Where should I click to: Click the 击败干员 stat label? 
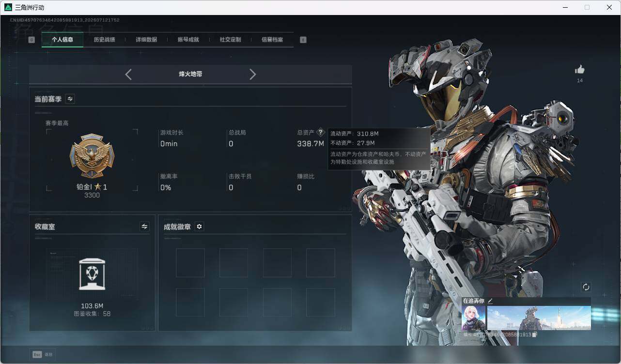(x=240, y=176)
